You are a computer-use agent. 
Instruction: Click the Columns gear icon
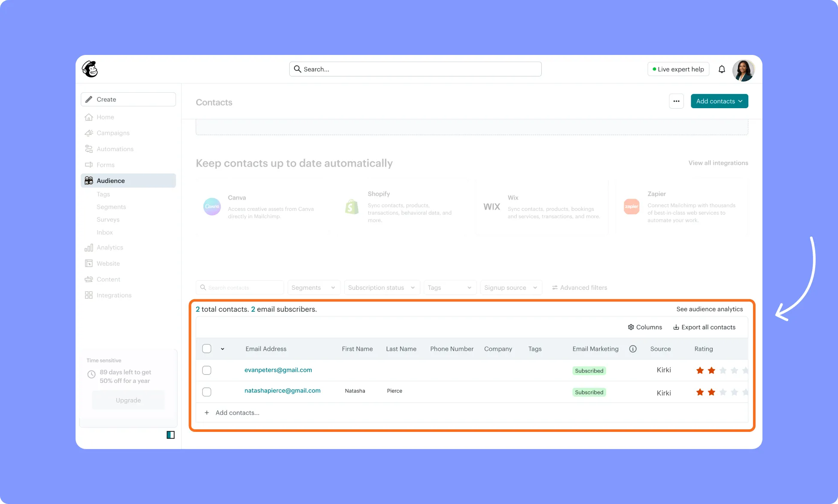pyautogui.click(x=631, y=327)
